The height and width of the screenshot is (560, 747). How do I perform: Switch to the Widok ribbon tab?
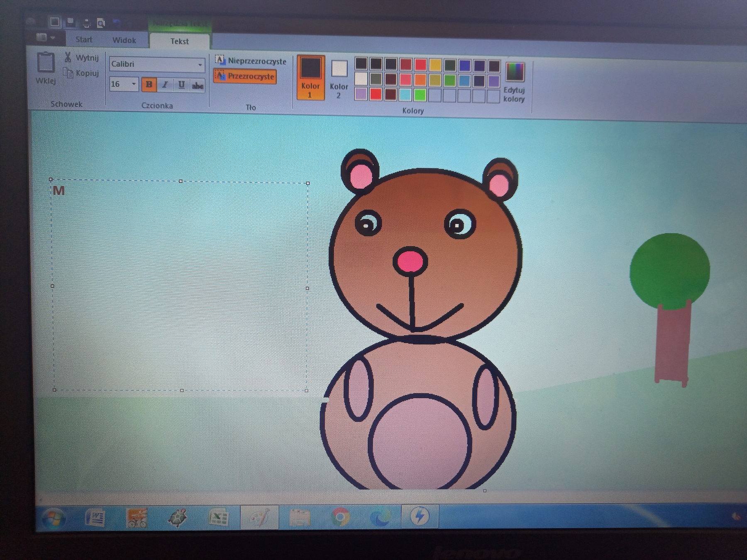point(124,40)
